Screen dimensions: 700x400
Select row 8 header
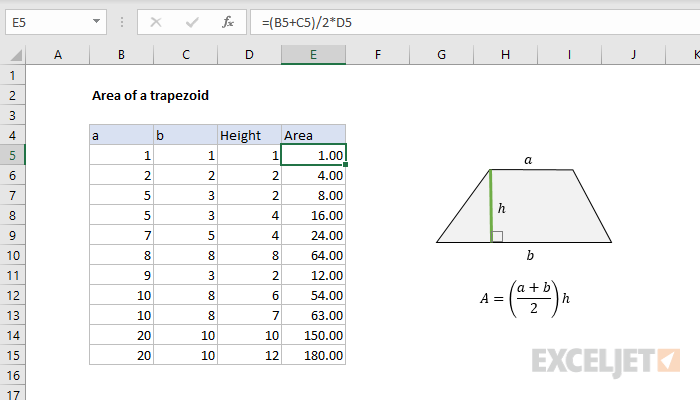point(12,216)
